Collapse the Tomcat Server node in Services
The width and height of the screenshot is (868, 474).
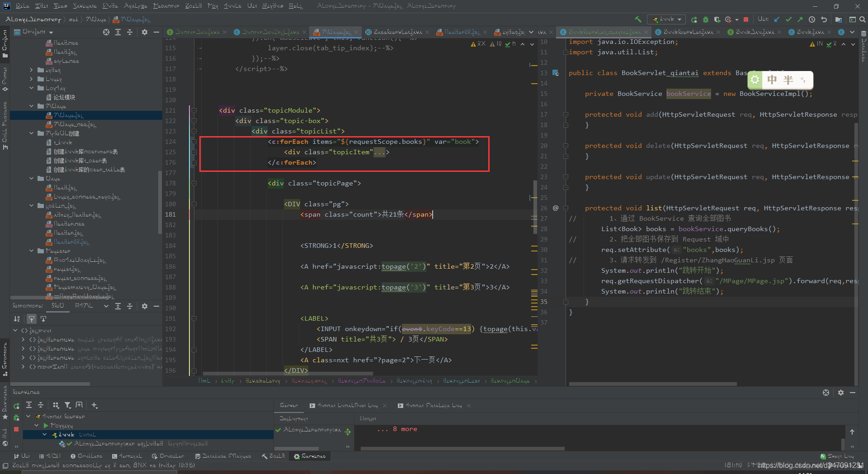(x=28, y=416)
